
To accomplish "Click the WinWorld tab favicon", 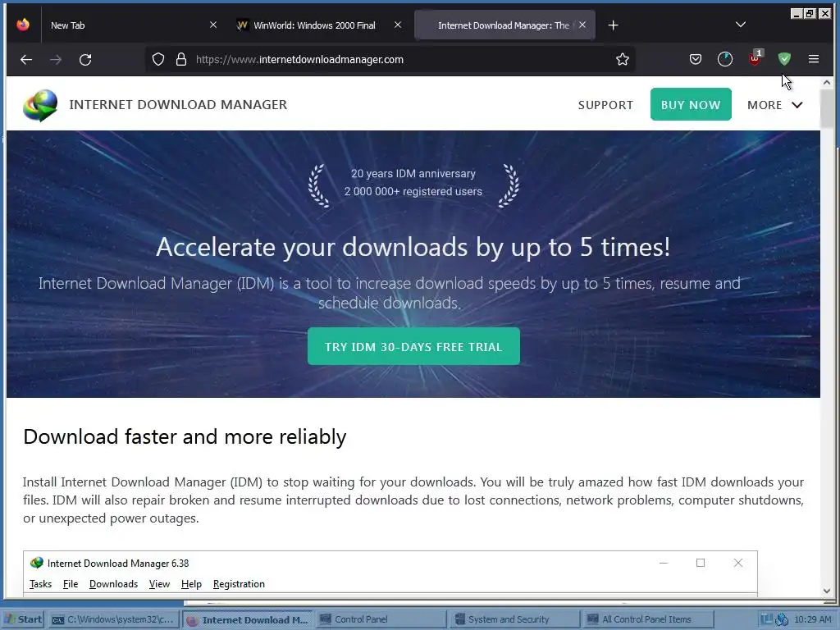I will point(242,25).
